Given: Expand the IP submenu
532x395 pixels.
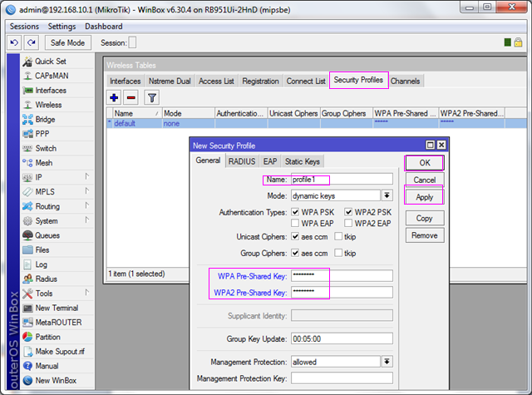Looking at the screenshot, I should pos(86,176).
